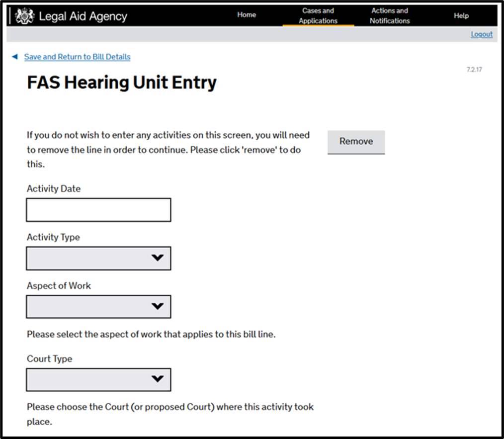This screenshot has width=504, height=439.
Task: Click Save and Return to Bill Details
Action: click(x=77, y=57)
